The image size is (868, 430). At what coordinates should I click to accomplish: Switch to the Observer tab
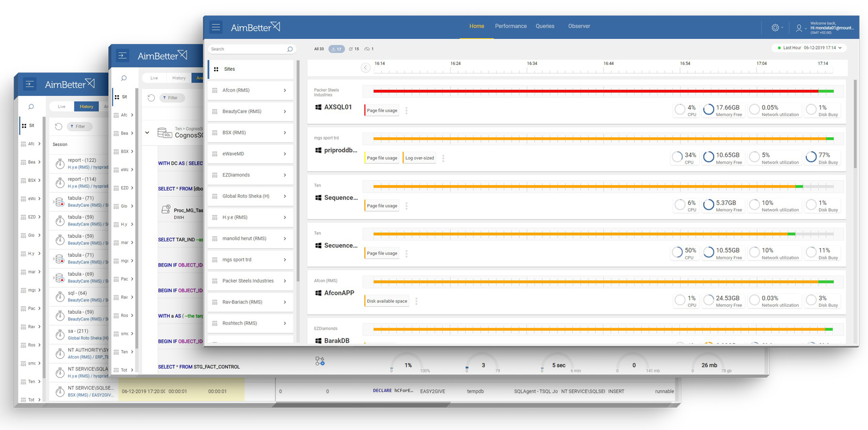[579, 26]
